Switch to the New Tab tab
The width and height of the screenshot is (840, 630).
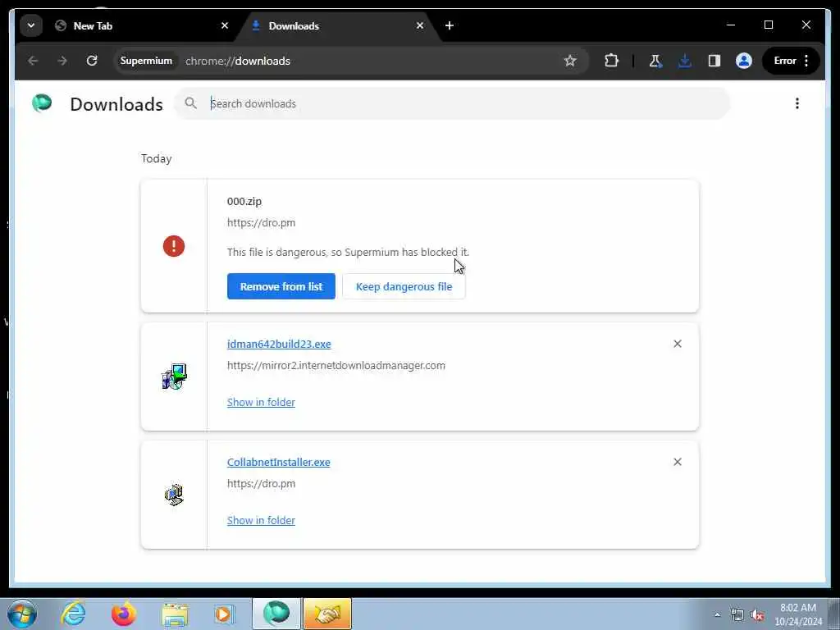pos(139,25)
